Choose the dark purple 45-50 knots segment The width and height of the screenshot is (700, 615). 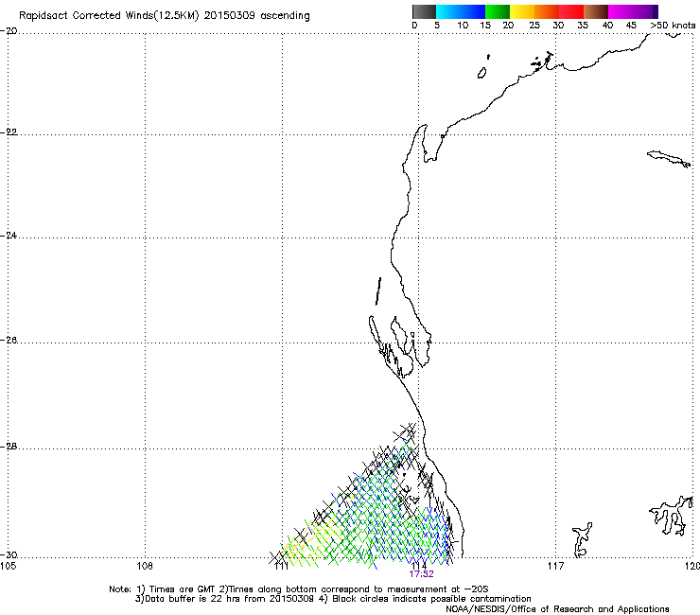645,11
